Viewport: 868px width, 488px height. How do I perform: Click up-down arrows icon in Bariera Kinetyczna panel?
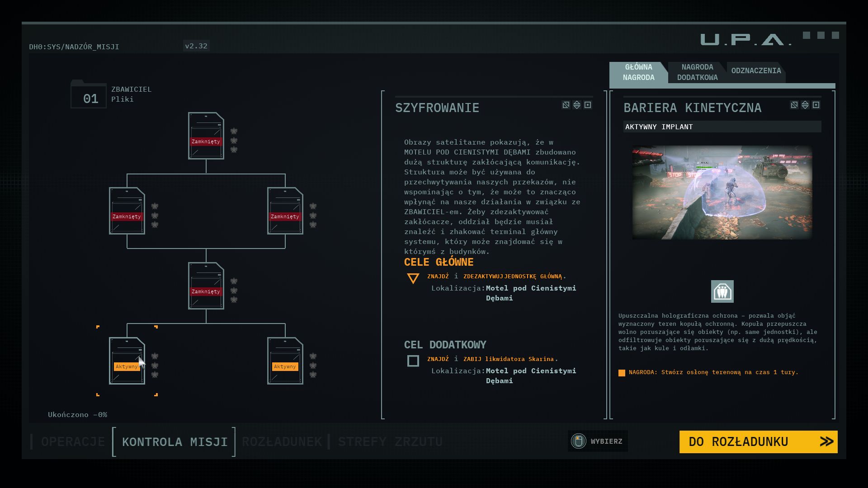click(805, 105)
